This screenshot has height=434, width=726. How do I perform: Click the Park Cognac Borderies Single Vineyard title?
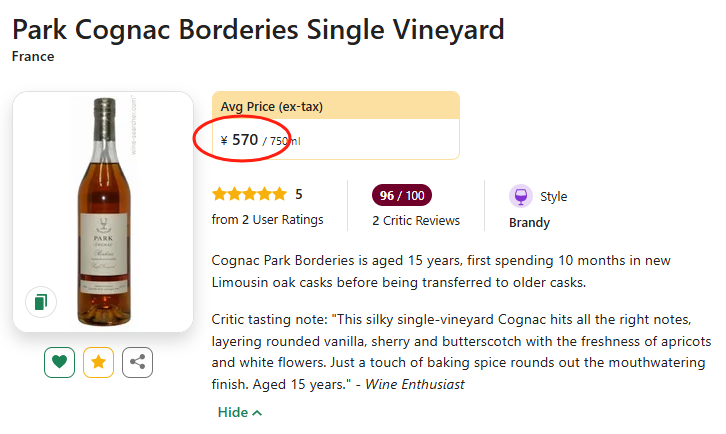(258, 29)
